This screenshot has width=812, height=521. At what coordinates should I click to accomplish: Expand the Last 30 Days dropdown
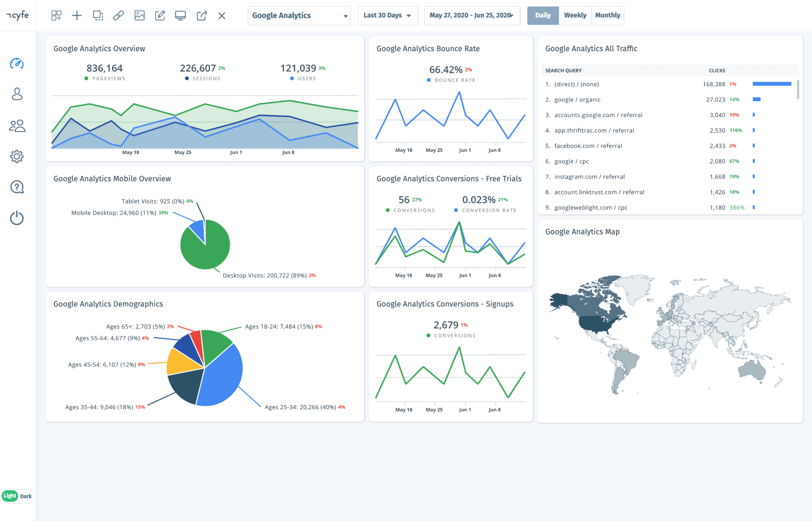[387, 15]
